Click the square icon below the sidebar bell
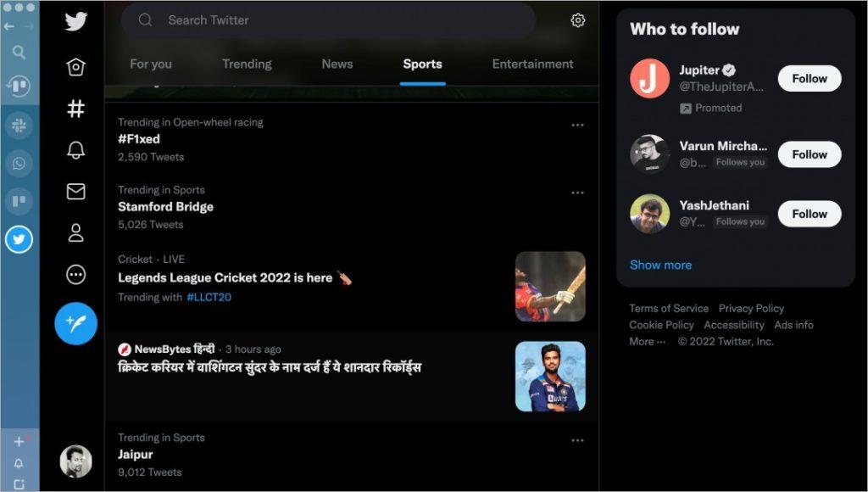868x492 pixels. (19, 484)
